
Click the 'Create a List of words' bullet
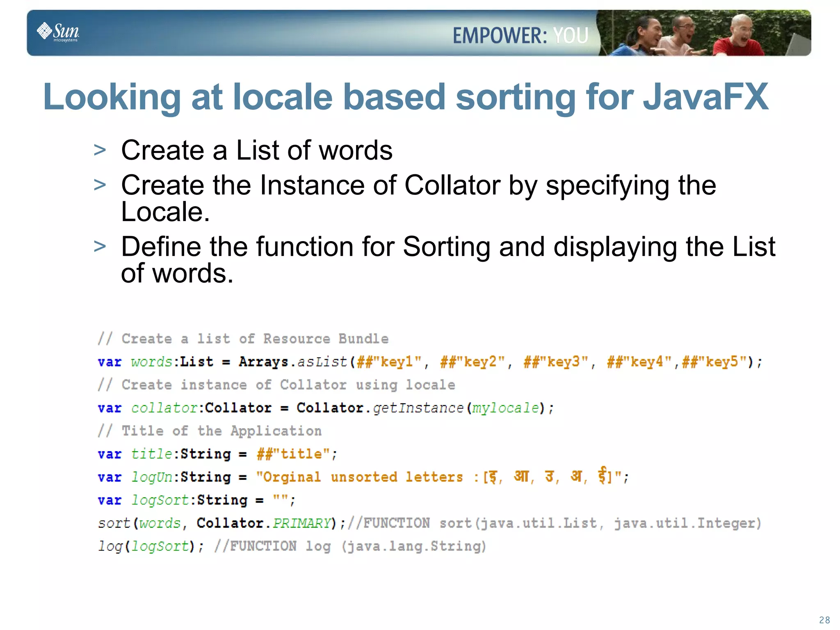pos(257,150)
